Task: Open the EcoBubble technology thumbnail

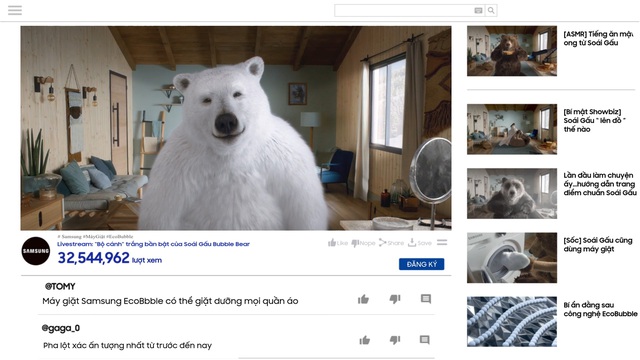Action: pyautogui.click(x=512, y=322)
